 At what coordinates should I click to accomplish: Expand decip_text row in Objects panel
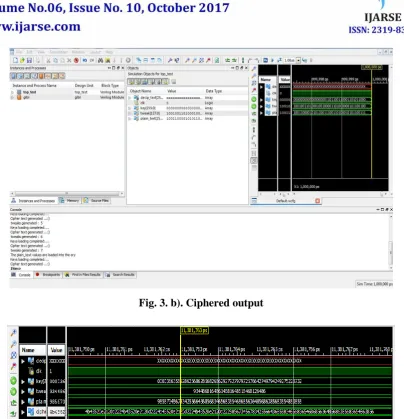click(x=130, y=98)
